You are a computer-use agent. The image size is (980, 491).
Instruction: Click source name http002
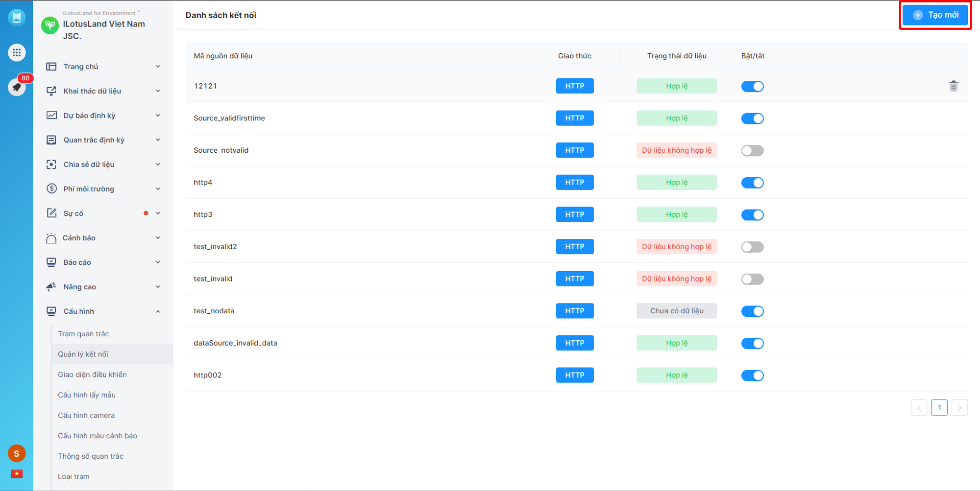point(208,375)
